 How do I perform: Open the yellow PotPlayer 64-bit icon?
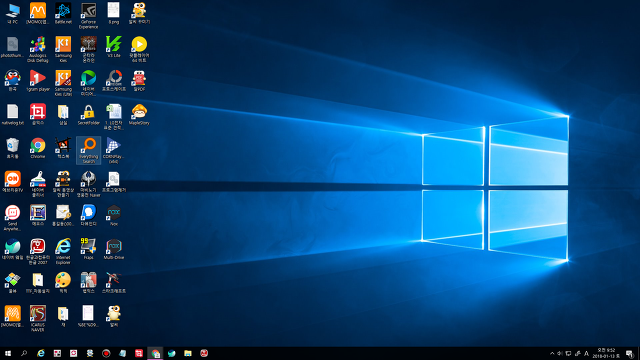139,50
